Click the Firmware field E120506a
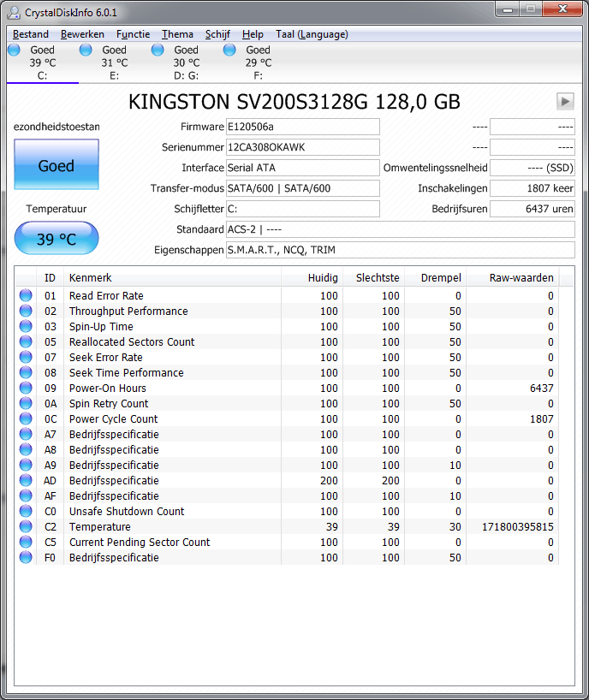Image resolution: width=589 pixels, height=700 pixels. point(303,127)
